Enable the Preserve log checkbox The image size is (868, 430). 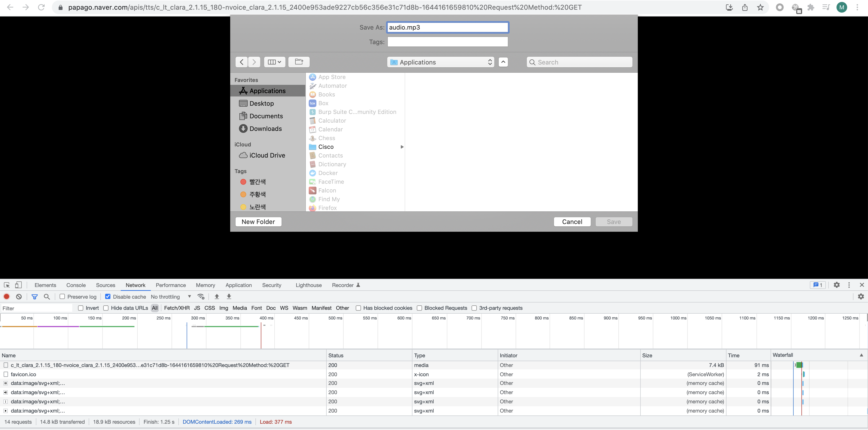click(62, 296)
